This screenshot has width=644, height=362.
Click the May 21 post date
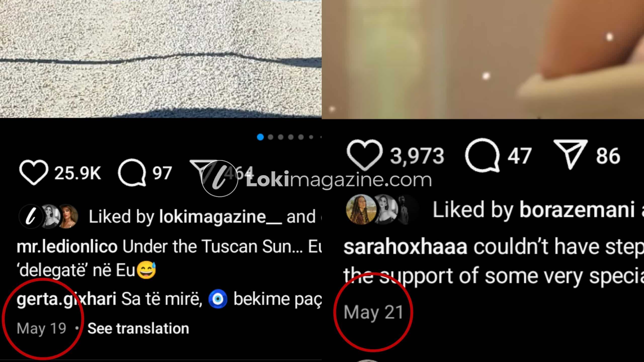tap(374, 312)
